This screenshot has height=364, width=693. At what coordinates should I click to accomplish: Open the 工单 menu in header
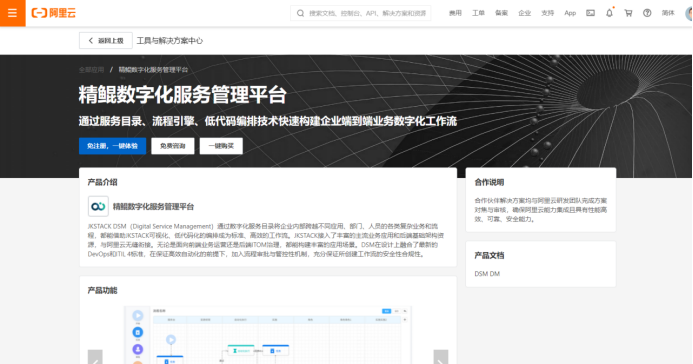click(x=478, y=13)
